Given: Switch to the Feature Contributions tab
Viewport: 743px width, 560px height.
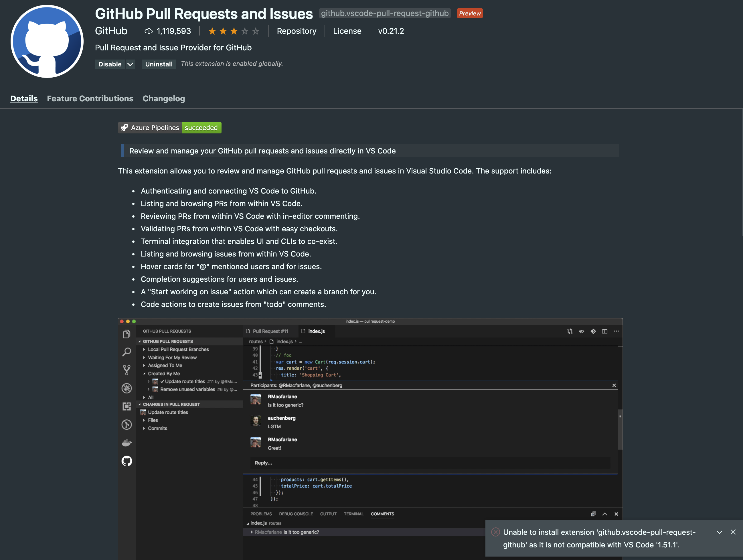Looking at the screenshot, I should point(90,98).
